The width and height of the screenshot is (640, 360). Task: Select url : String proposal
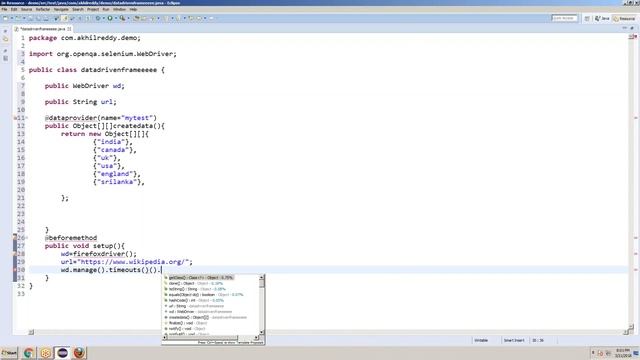click(211, 306)
